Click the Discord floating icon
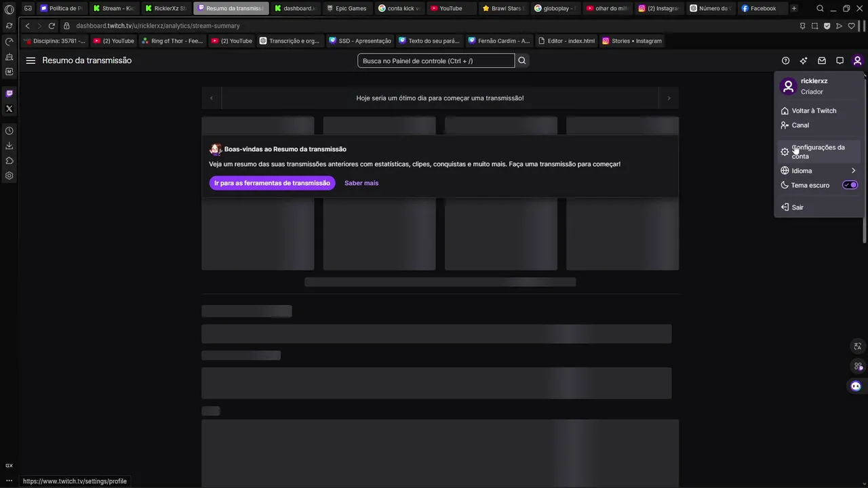Screen dimensions: 868x488 click(856, 386)
